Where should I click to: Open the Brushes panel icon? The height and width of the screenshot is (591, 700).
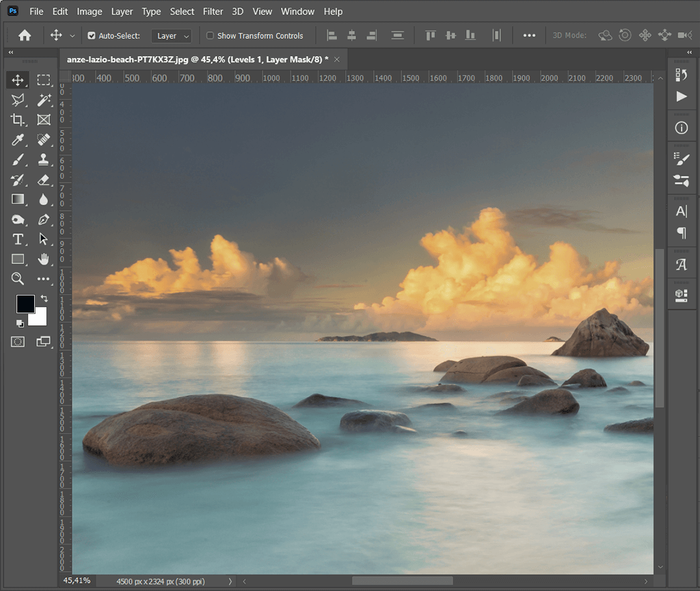682,159
